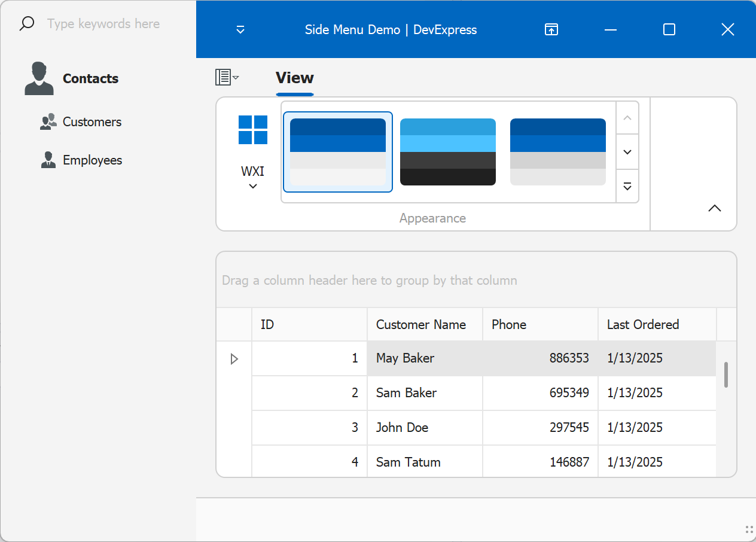Open the application menu document icon

click(227, 77)
